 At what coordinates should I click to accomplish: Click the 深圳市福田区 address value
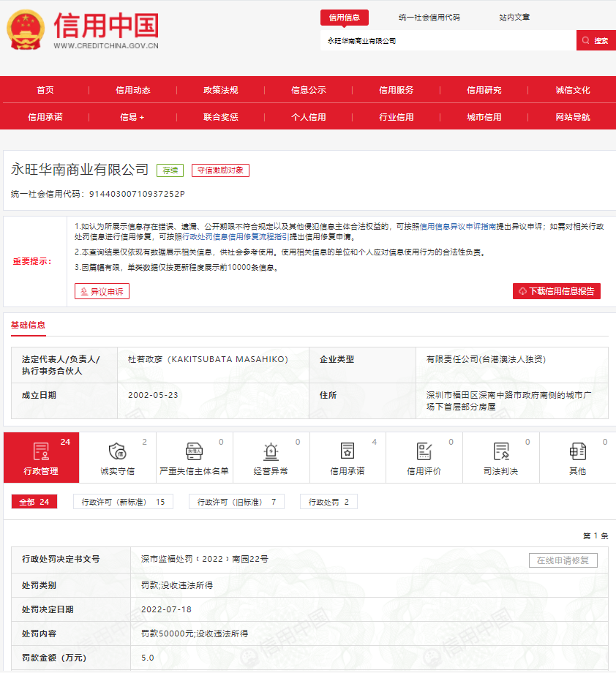[x=508, y=400]
